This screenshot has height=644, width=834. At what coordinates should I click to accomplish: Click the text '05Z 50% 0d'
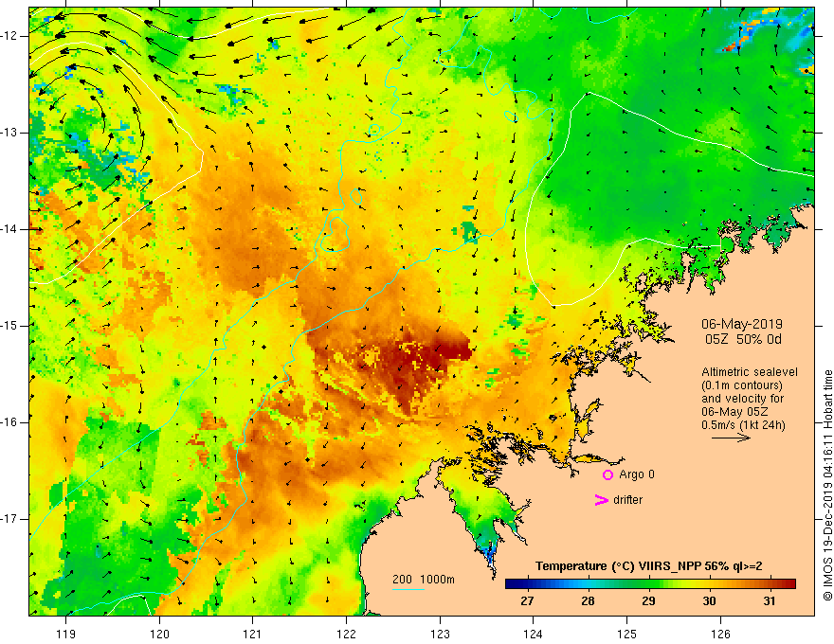pos(743,339)
